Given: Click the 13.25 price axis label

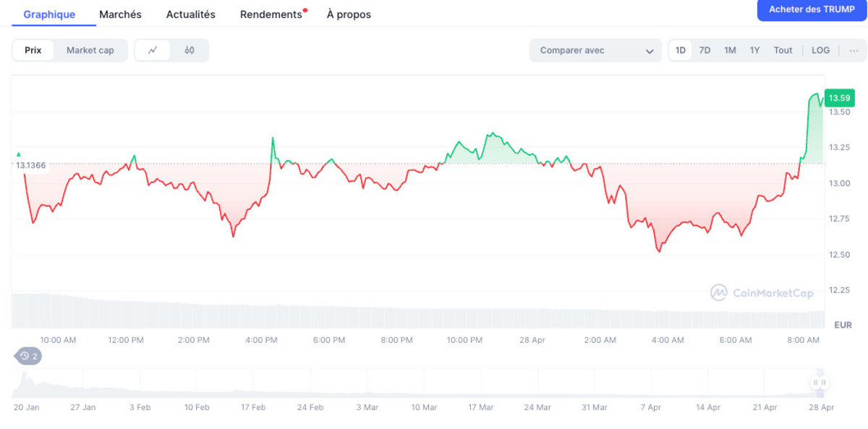Looking at the screenshot, I should coord(840,148).
